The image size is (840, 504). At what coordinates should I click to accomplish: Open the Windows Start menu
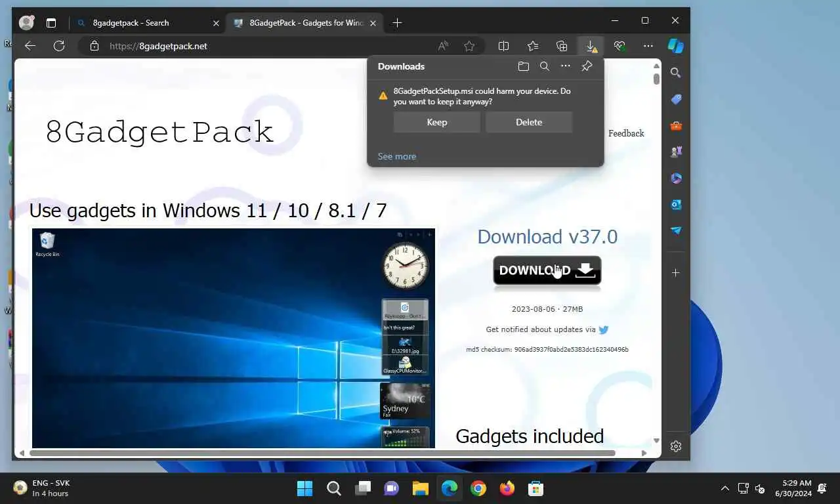[304, 488]
